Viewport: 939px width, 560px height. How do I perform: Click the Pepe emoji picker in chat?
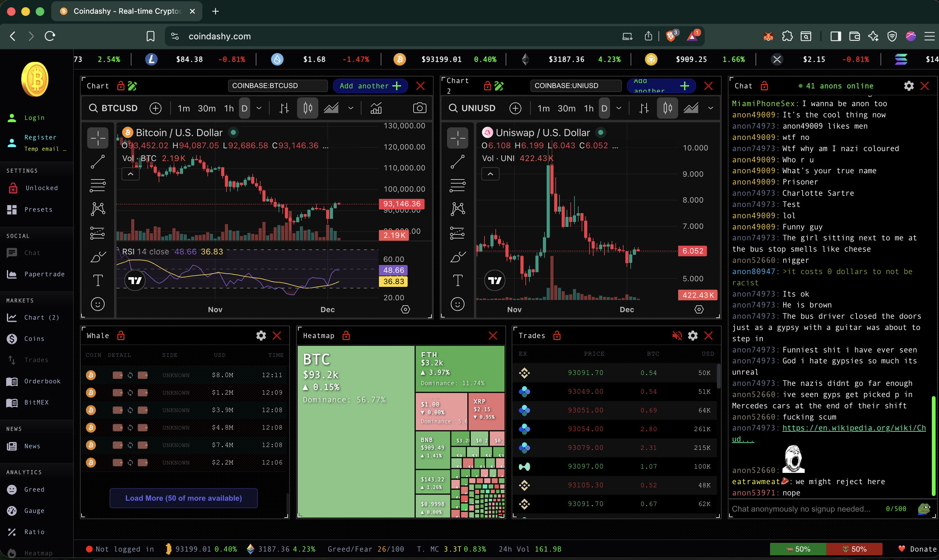923,509
